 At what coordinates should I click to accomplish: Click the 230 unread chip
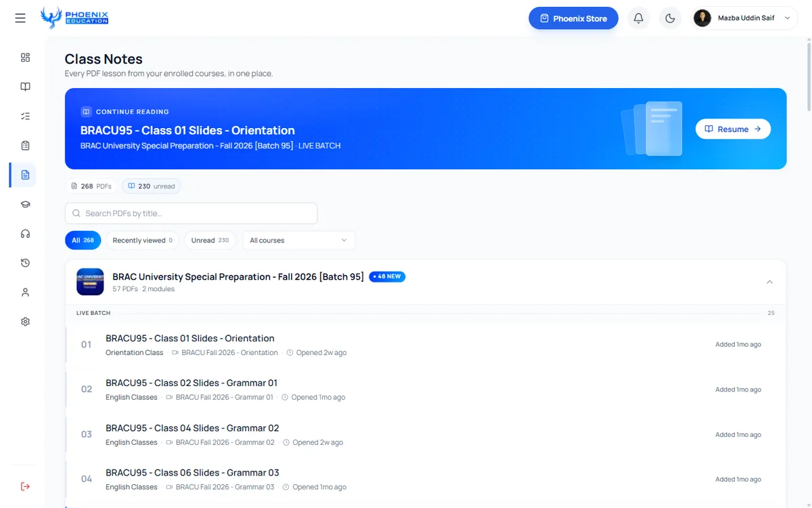coord(151,186)
